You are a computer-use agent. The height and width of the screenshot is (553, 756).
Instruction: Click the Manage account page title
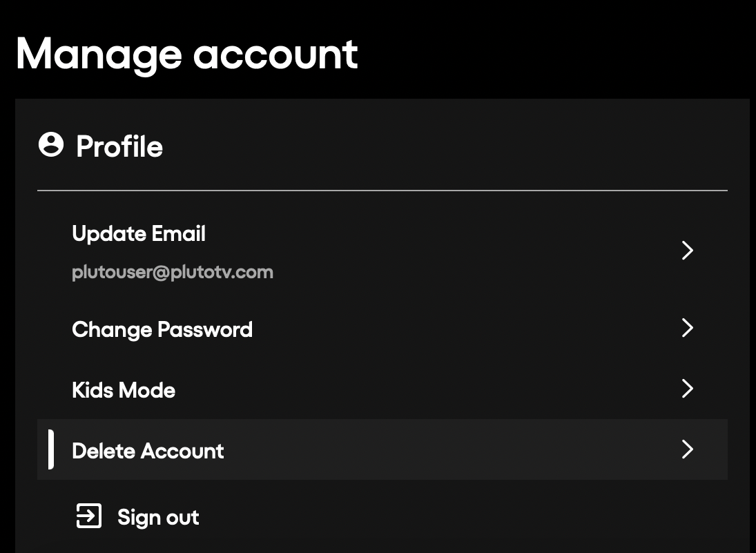pos(186,54)
